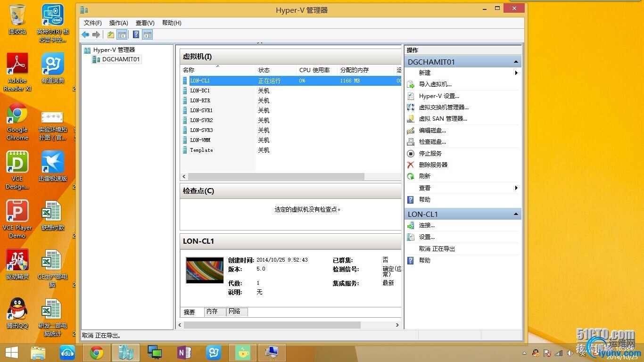The image size is (644, 362).
Task: Click the virtual machine list horizontal scrollbar
Action: click(x=276, y=176)
